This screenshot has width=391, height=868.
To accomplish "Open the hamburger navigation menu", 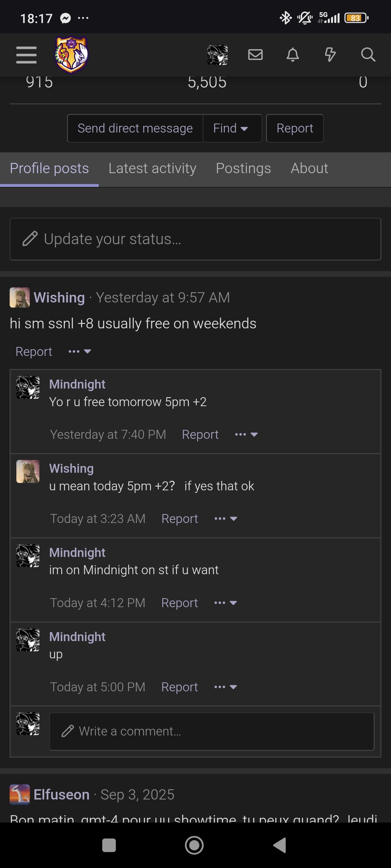I will (x=26, y=55).
